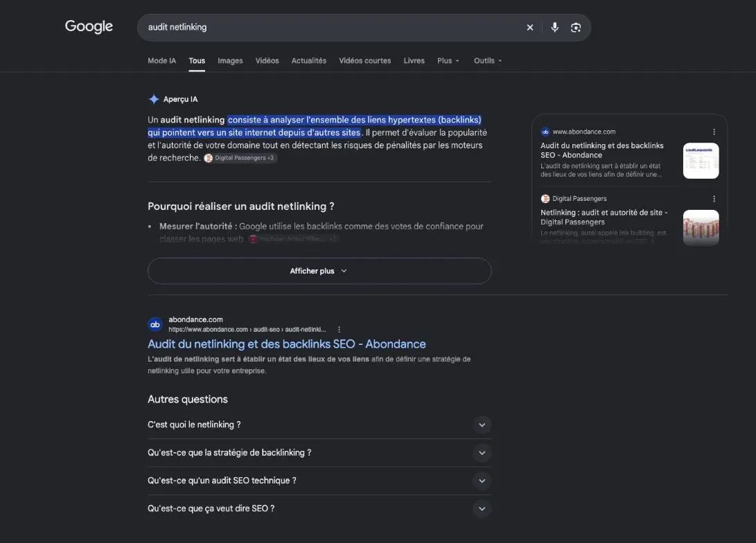Viewport: 756px width, 543px height.
Task: Click Abondance source card thumbnail
Action: 701,161
